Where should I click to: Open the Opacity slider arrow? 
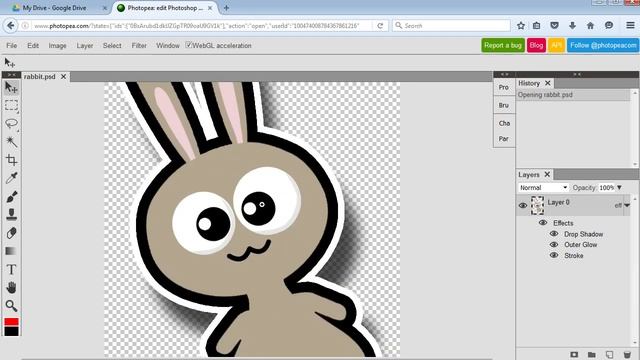[x=619, y=188]
